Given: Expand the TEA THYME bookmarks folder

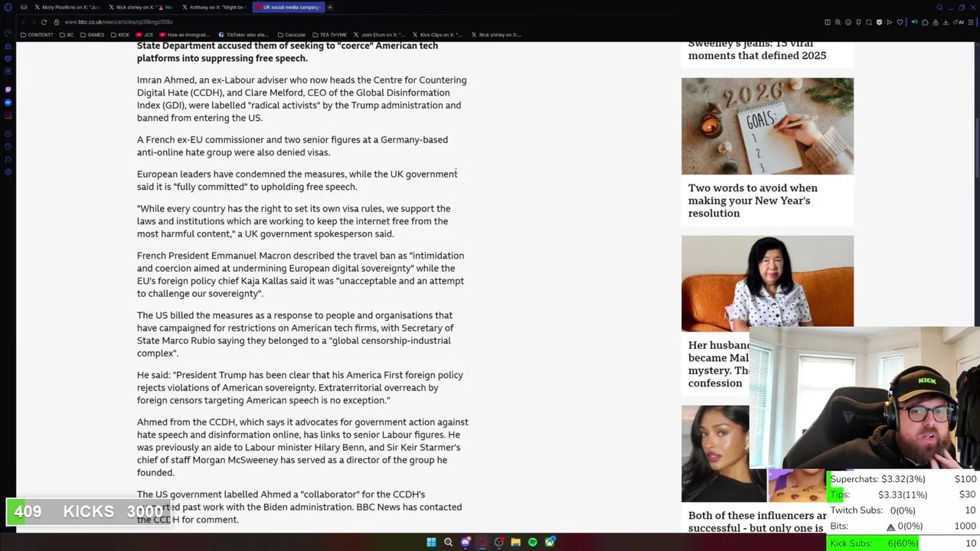Looking at the screenshot, I should tap(328, 34).
